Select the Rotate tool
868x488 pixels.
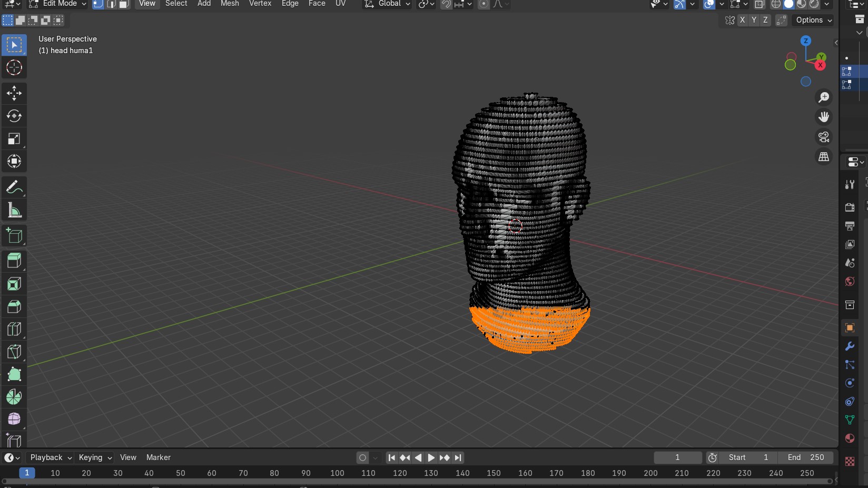point(14,116)
